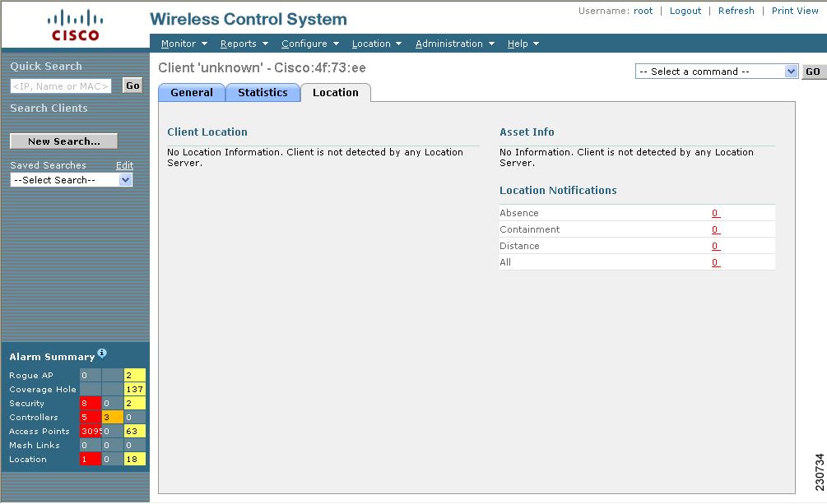This screenshot has height=504, width=827.
Task: Click the Coverage Hole alarm count 137
Action: [134, 389]
